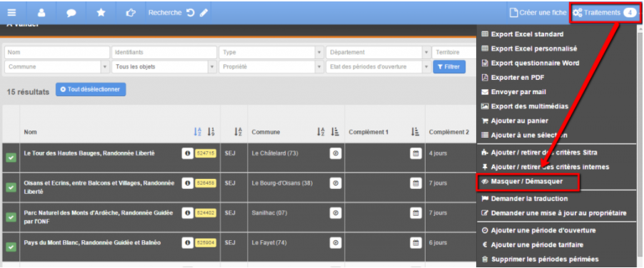Sort the Commune column alphabetically
Screen dimensions: 644x268
click(x=321, y=132)
